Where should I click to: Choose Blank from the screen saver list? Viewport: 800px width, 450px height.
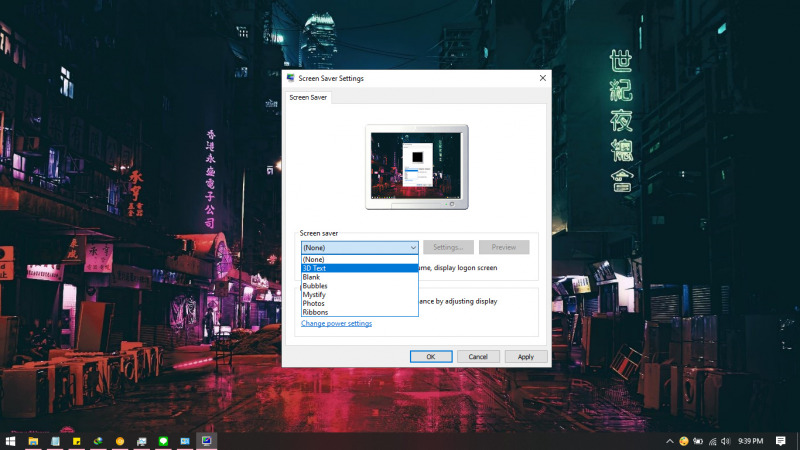coord(360,277)
